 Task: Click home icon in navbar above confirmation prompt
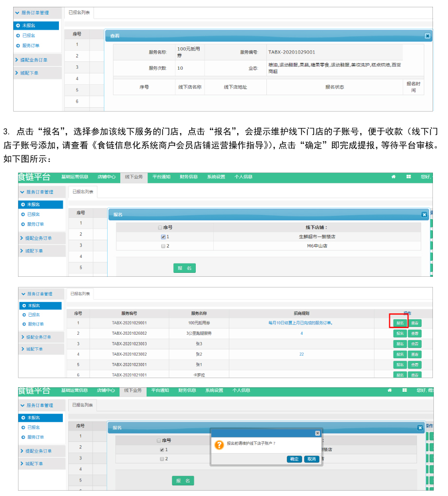click(x=390, y=390)
